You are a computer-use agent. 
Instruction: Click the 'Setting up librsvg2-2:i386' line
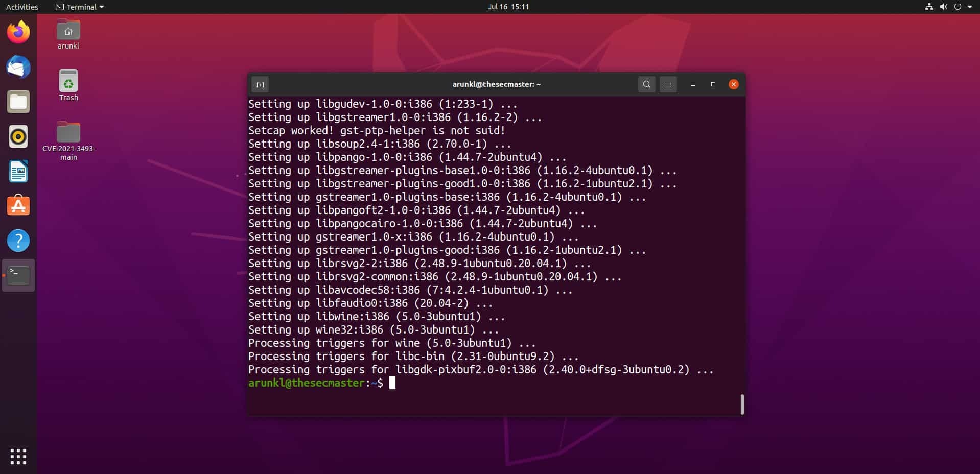[x=419, y=263]
